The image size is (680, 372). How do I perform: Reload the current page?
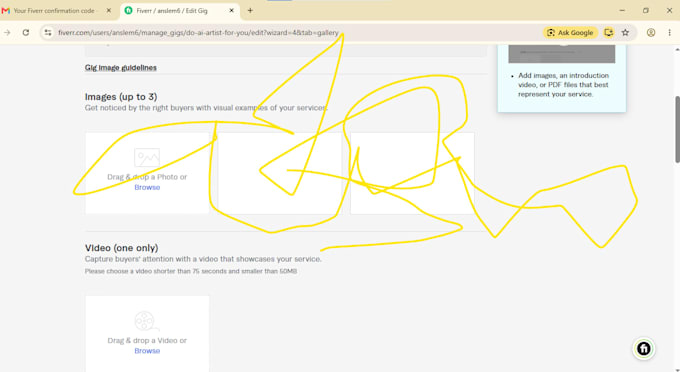26,33
